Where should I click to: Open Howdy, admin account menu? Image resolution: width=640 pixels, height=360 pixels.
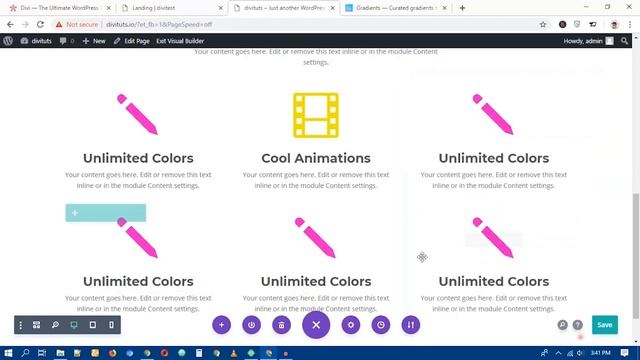click(588, 41)
